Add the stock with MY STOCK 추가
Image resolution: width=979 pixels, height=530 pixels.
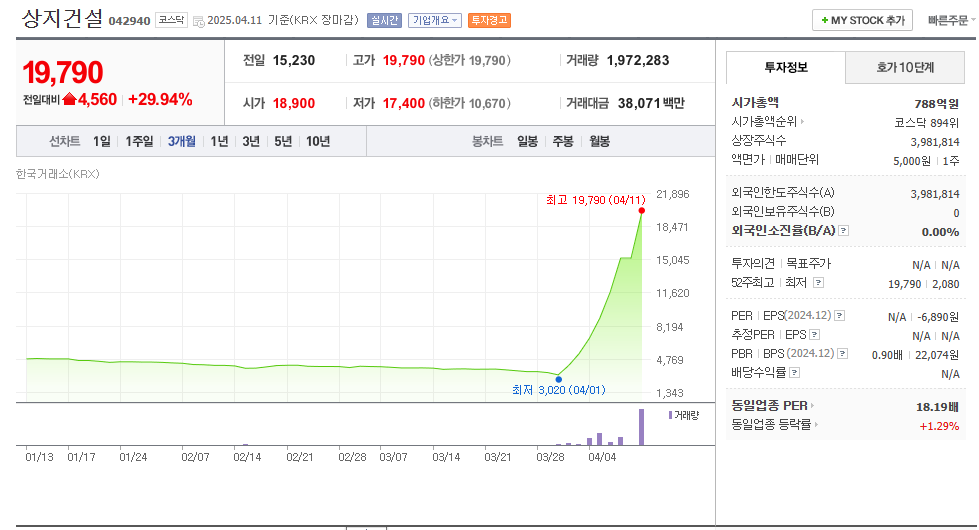click(x=862, y=20)
